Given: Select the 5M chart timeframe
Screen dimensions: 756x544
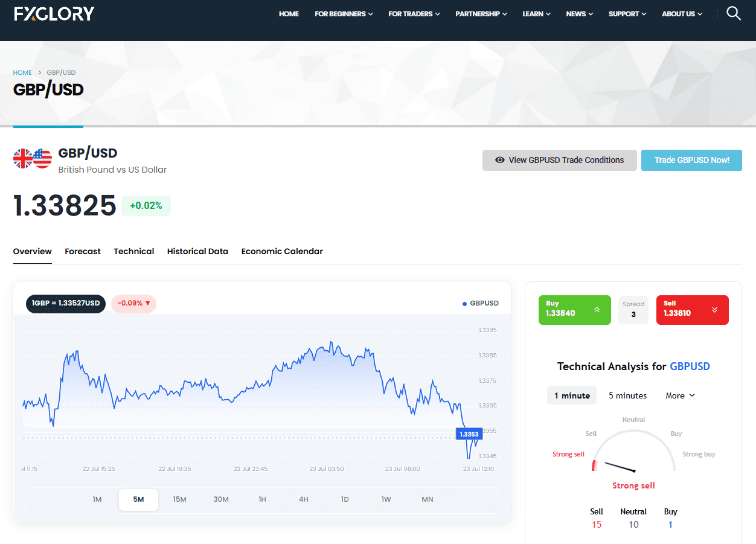Looking at the screenshot, I should 139,499.
